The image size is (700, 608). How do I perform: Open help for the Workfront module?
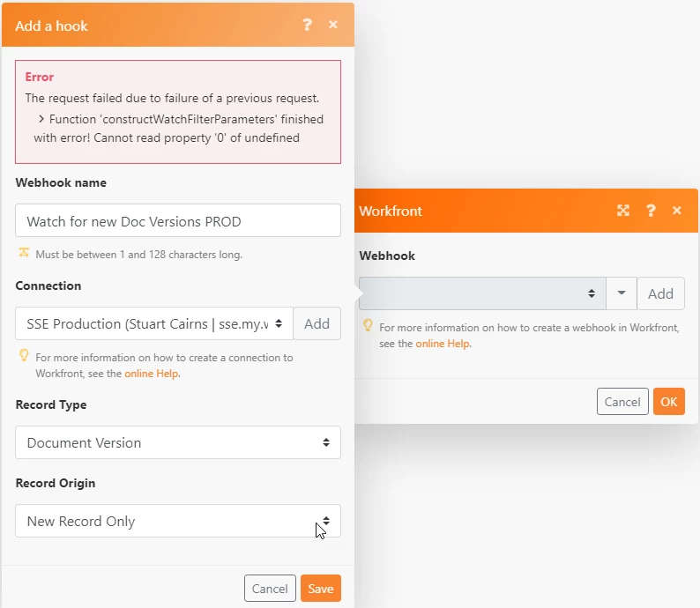[x=651, y=210]
